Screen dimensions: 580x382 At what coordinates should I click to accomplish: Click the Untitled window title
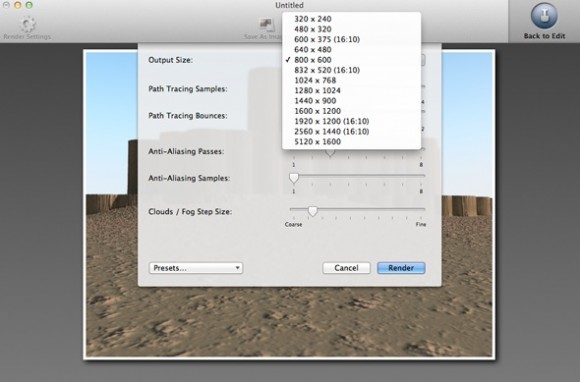289,5
